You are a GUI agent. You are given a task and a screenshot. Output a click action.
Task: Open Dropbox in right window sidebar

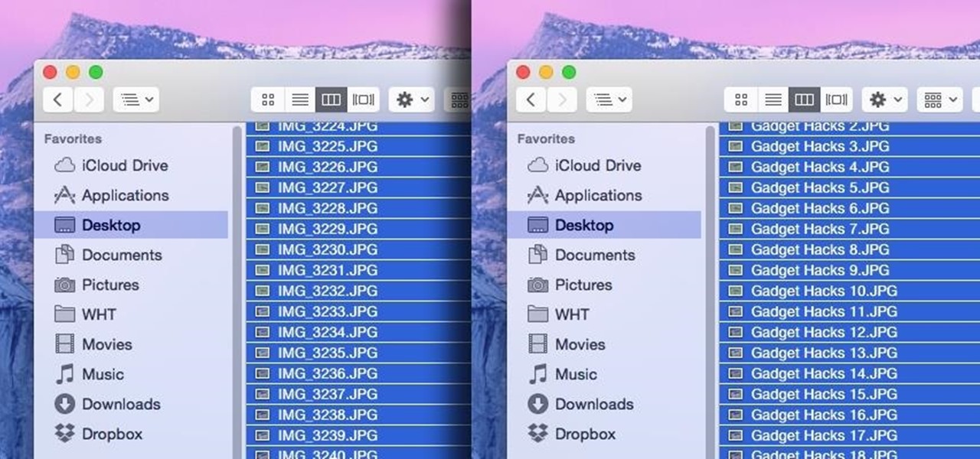[605, 434]
